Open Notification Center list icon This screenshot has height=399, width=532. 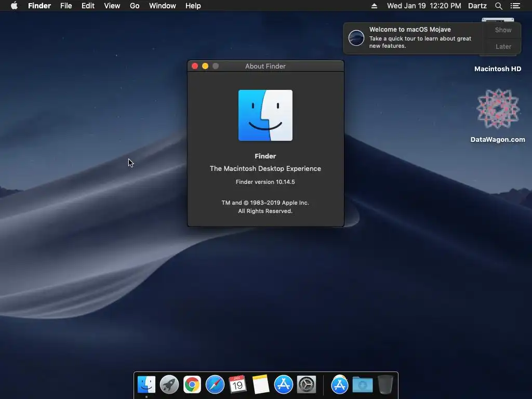tap(515, 6)
